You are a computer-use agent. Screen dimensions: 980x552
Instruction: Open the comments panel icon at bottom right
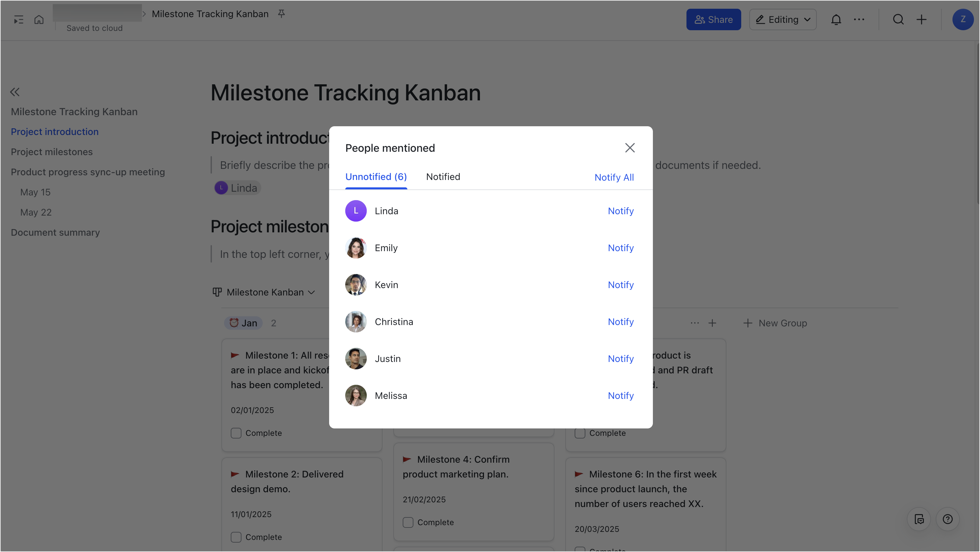tap(919, 519)
